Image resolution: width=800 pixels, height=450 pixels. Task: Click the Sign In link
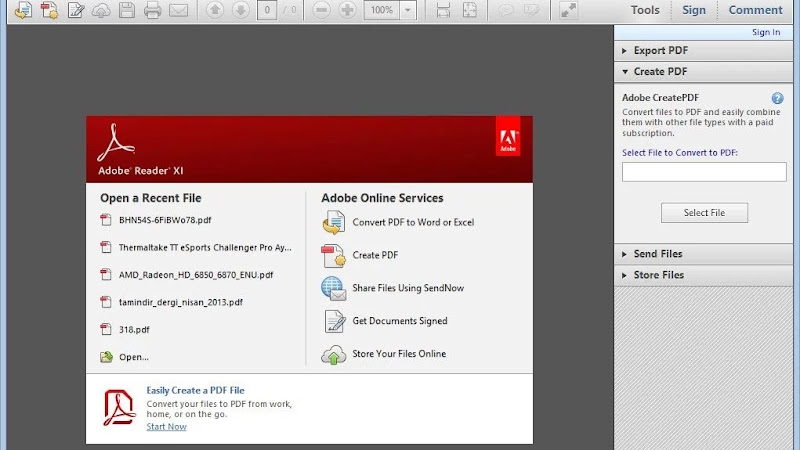coord(766,32)
